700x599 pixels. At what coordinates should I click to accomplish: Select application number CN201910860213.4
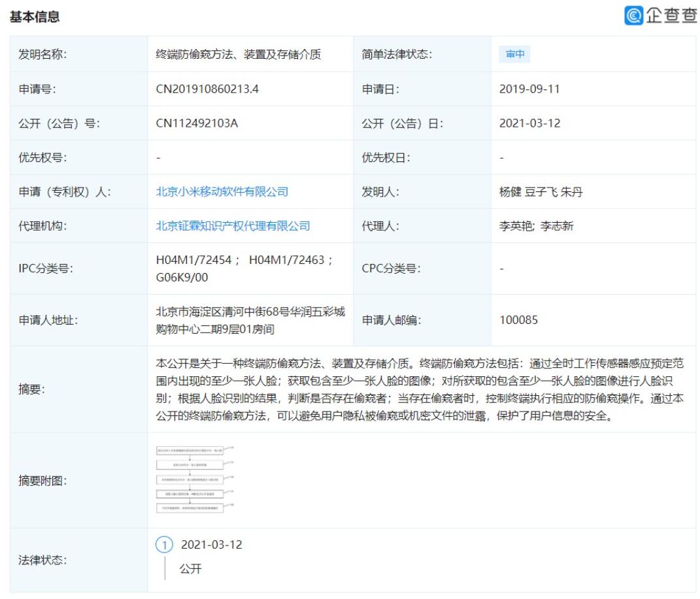[x=207, y=89]
